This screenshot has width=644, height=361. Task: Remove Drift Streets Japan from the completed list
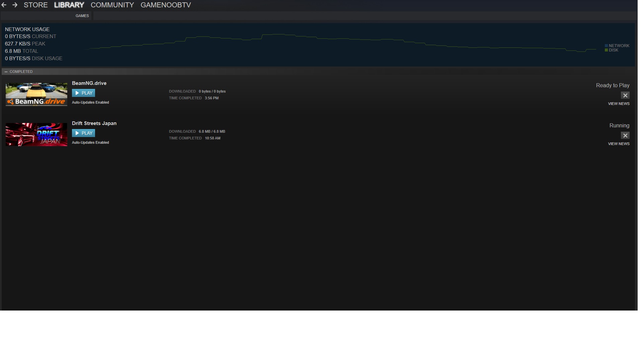(625, 135)
